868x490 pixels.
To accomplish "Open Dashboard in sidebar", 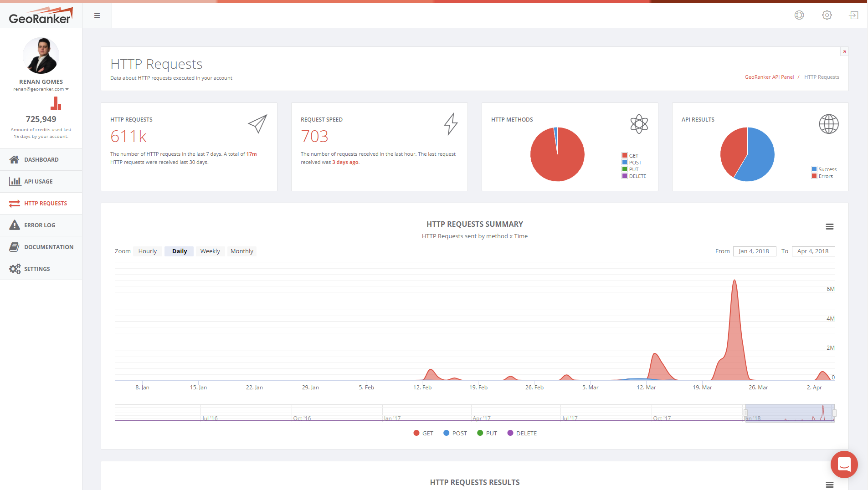I will tap(41, 159).
